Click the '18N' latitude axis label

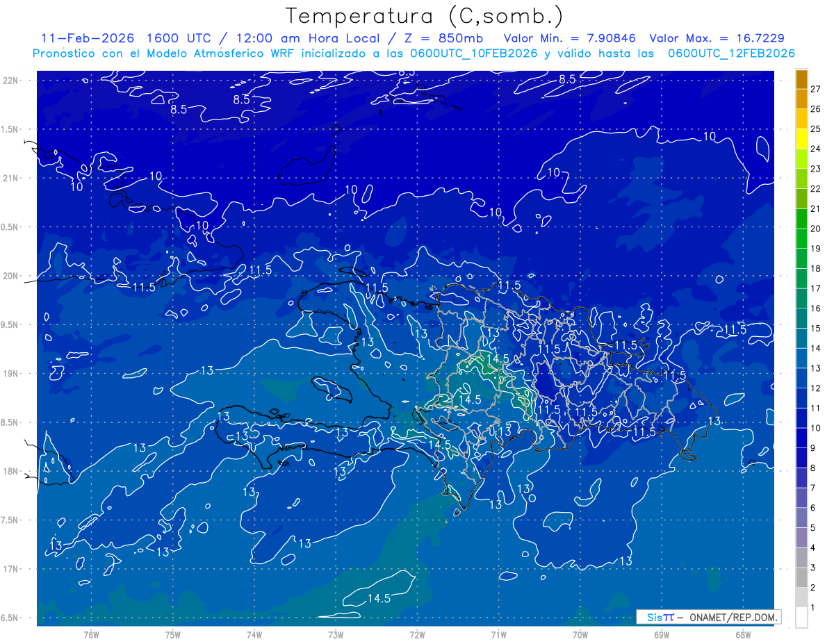pos(11,471)
